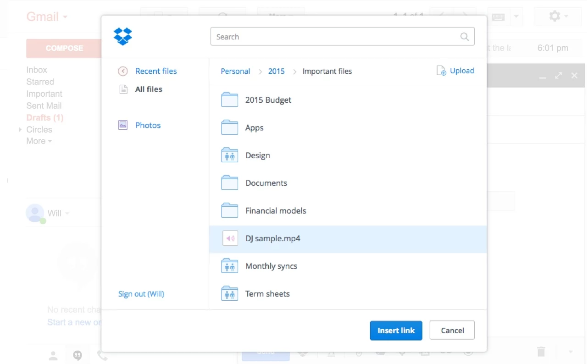Screen dimensions: 588x364
Task: Click the Financial models folder icon
Action: 229,210
